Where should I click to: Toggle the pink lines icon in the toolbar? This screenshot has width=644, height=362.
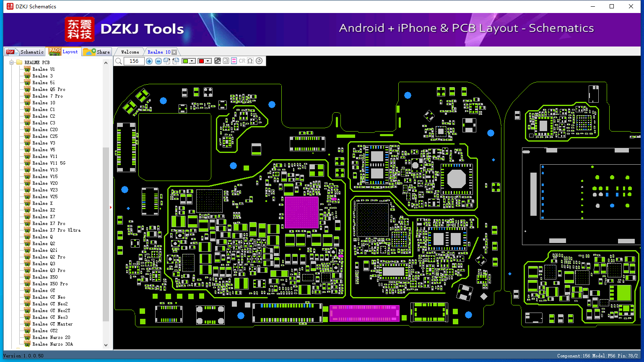(x=234, y=61)
